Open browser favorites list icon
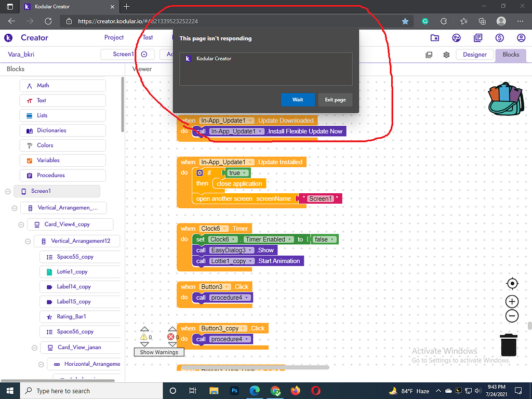Screen dimensions: 532x399 point(464,21)
